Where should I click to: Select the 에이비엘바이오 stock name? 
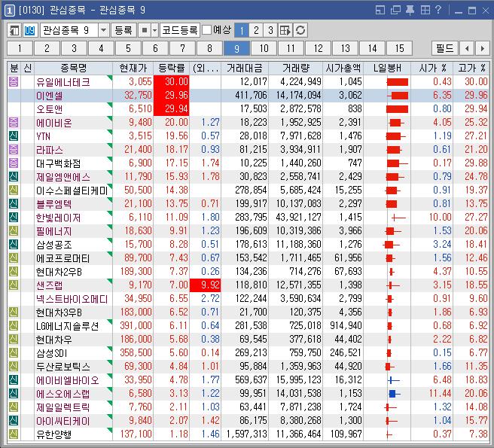tap(68, 380)
